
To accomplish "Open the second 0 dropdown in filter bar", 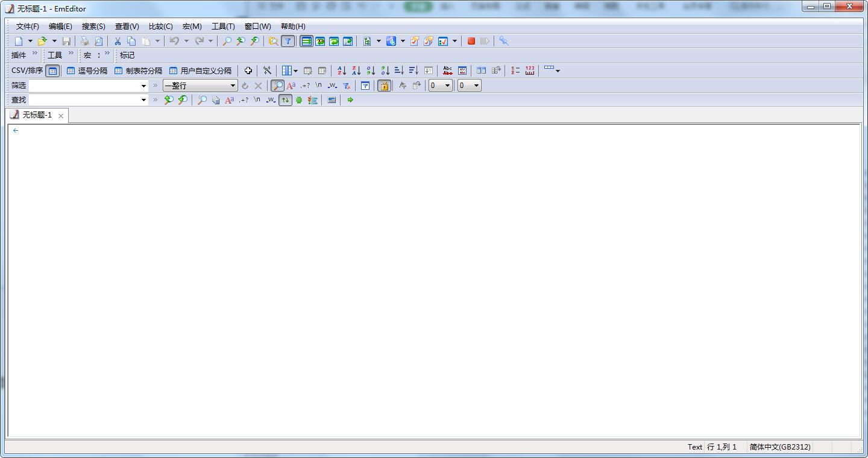I will [x=469, y=86].
